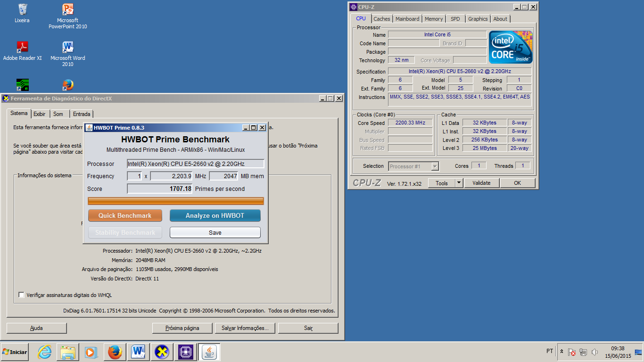The image size is (644, 362).
Task: Click the Validate button in CPU-Z
Action: (x=482, y=183)
